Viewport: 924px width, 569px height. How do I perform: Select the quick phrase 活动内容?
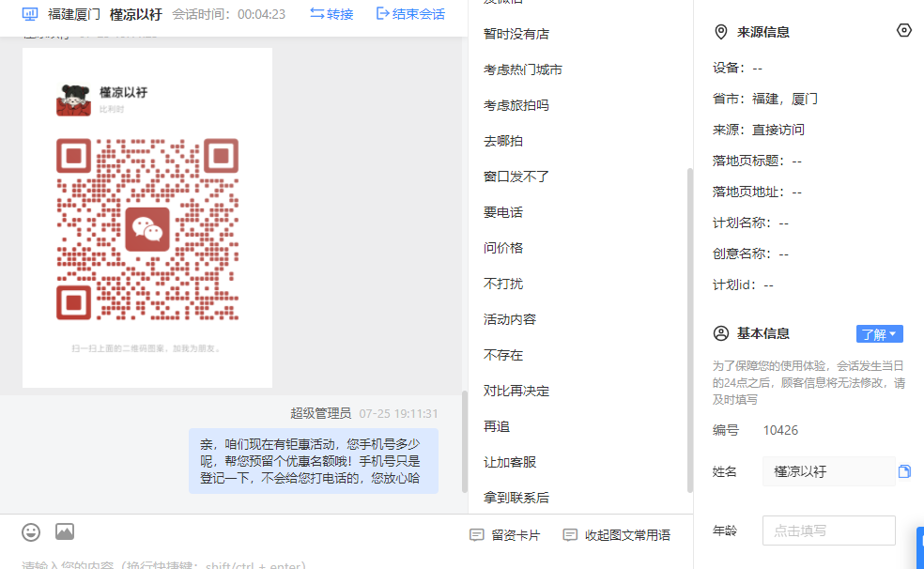point(510,319)
